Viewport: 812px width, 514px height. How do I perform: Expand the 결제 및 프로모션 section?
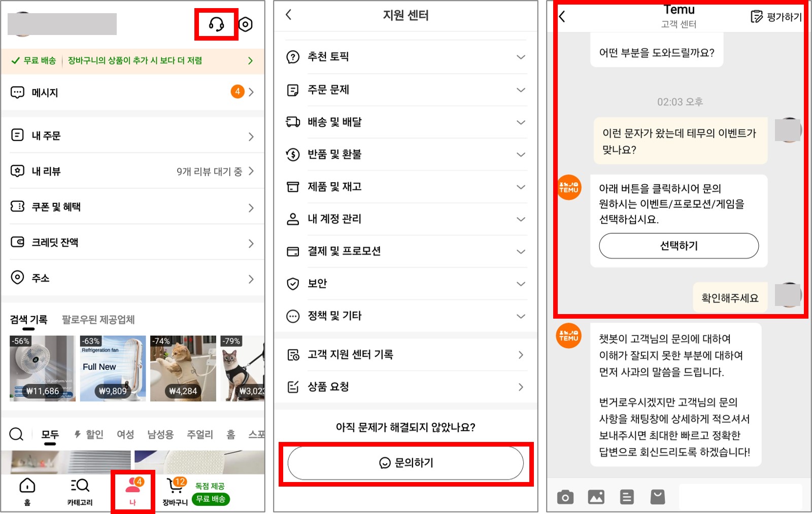click(406, 251)
